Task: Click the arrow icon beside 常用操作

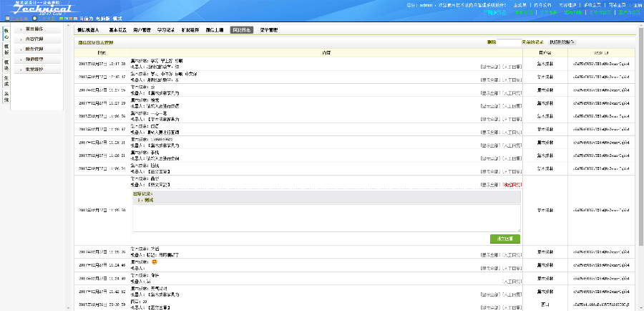Action: [21, 29]
